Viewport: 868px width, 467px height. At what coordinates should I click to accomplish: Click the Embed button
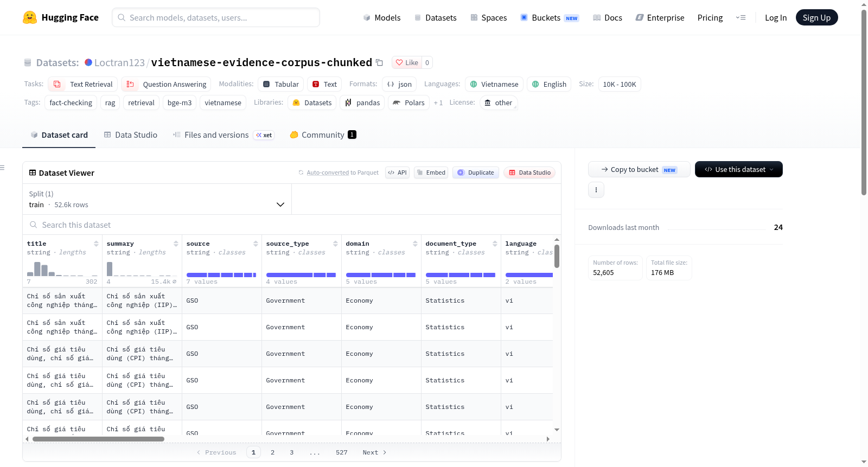[x=431, y=172]
